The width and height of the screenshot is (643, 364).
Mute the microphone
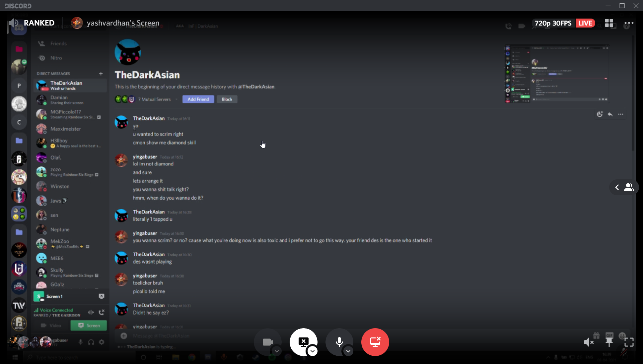[339, 342]
